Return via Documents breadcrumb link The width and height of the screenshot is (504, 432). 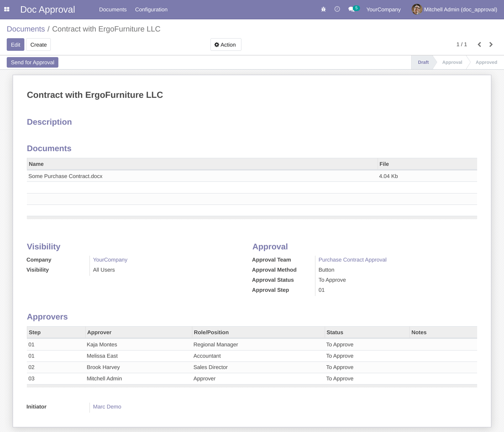click(26, 29)
